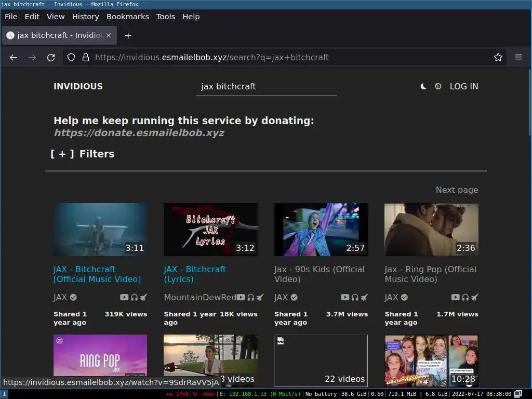Click the tray icon at the status bar's right end
The height and width of the screenshot is (399, 532).
pos(518,394)
